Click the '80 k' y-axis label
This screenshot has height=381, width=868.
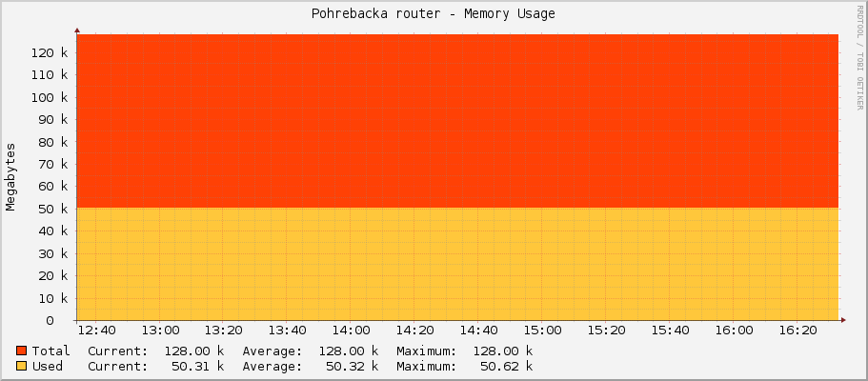(x=54, y=142)
